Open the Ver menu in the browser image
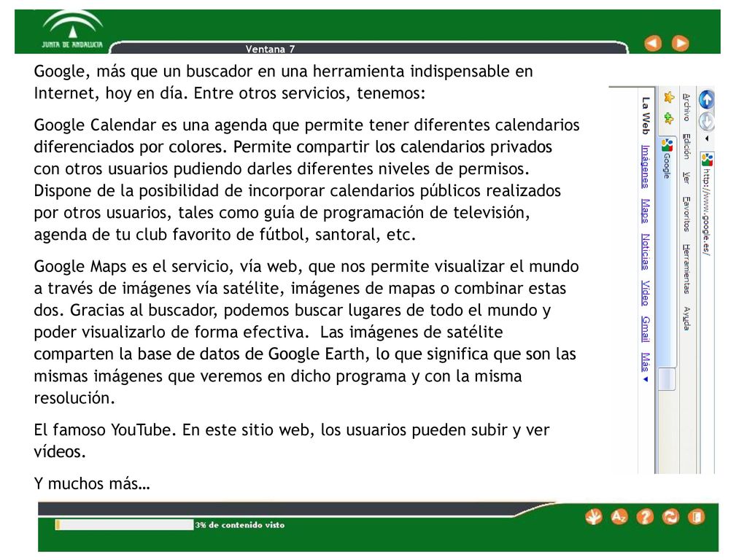Viewport: 747px width, 560px height. (686, 178)
